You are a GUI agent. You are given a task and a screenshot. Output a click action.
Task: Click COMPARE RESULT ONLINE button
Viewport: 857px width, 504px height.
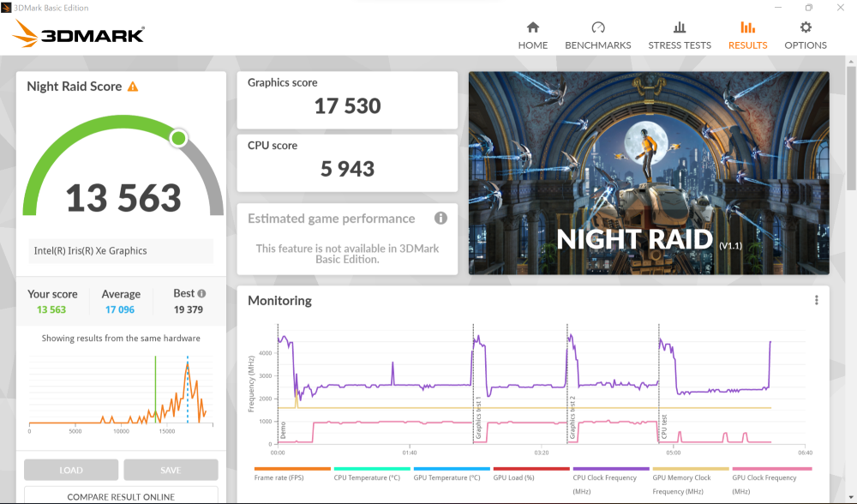pos(121,495)
